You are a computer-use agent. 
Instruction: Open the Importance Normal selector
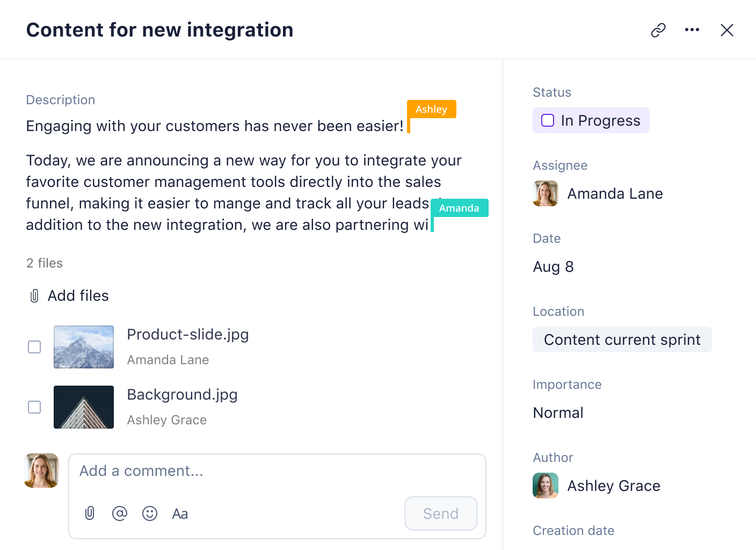tap(558, 412)
